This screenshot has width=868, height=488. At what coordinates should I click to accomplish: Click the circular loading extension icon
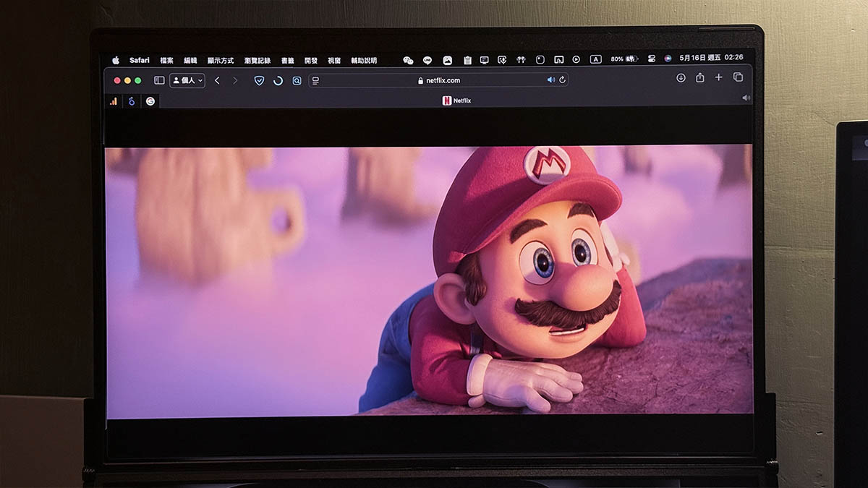[278, 80]
